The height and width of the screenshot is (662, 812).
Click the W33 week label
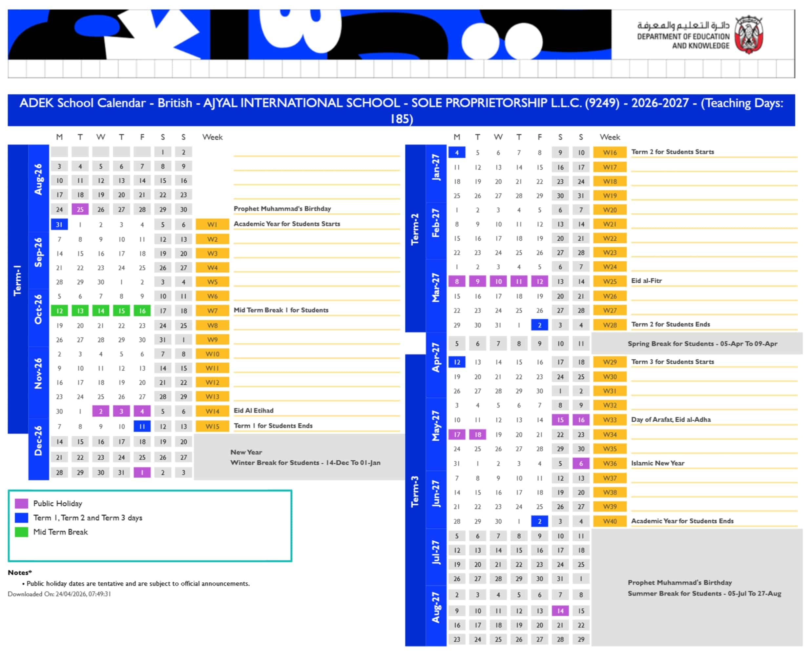pos(610,420)
